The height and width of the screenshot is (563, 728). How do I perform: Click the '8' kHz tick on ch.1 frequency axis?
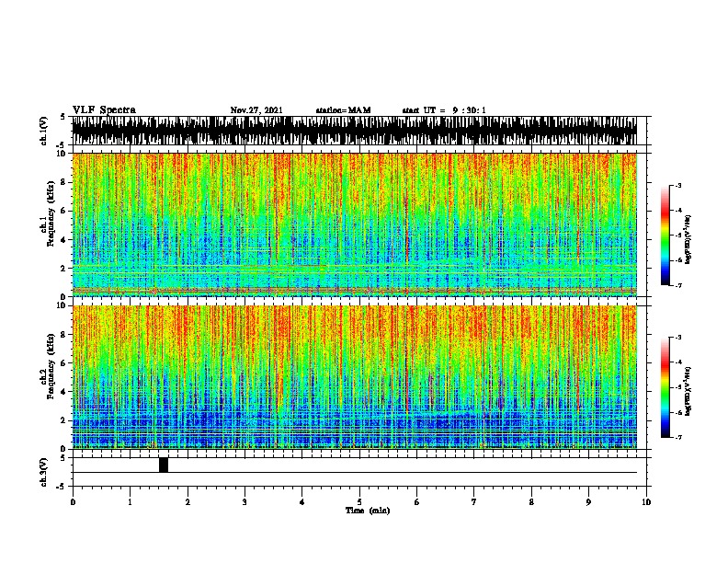[64, 182]
